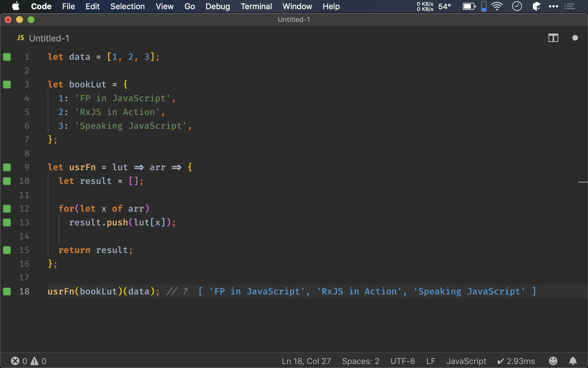Viewport: 588px width, 368px height.
Task: Click green coverage marker on line 10
Action: pyautogui.click(x=7, y=181)
